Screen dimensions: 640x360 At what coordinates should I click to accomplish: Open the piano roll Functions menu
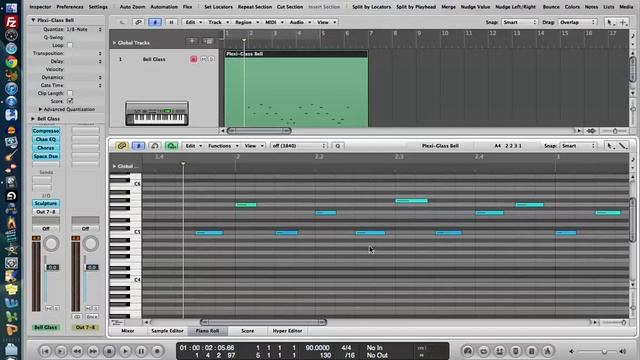(x=223, y=146)
